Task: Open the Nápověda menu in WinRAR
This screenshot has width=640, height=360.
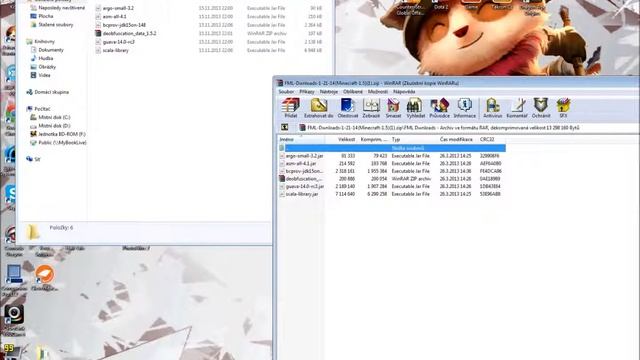Action: (404, 92)
